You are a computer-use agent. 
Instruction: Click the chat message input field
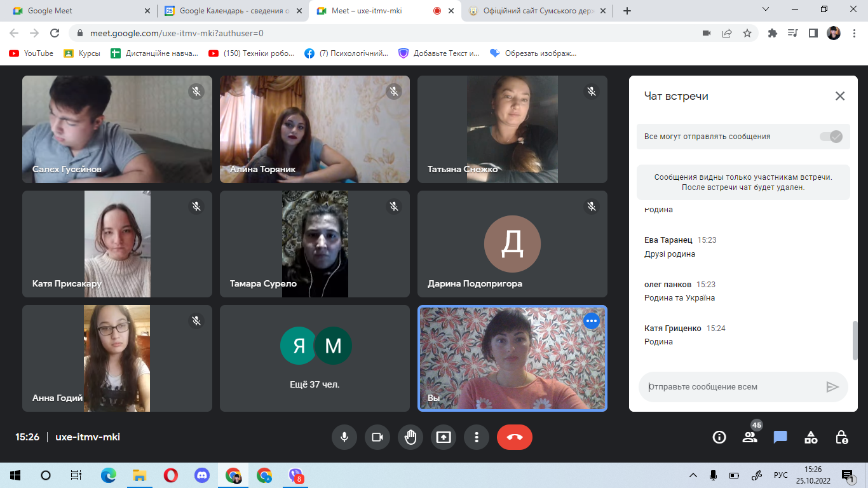pyautogui.click(x=733, y=386)
